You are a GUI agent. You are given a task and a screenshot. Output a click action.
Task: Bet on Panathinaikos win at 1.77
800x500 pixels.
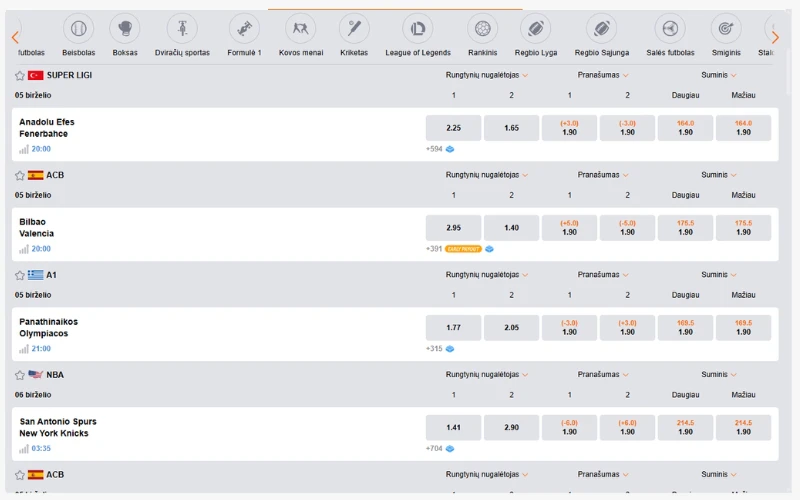click(454, 328)
